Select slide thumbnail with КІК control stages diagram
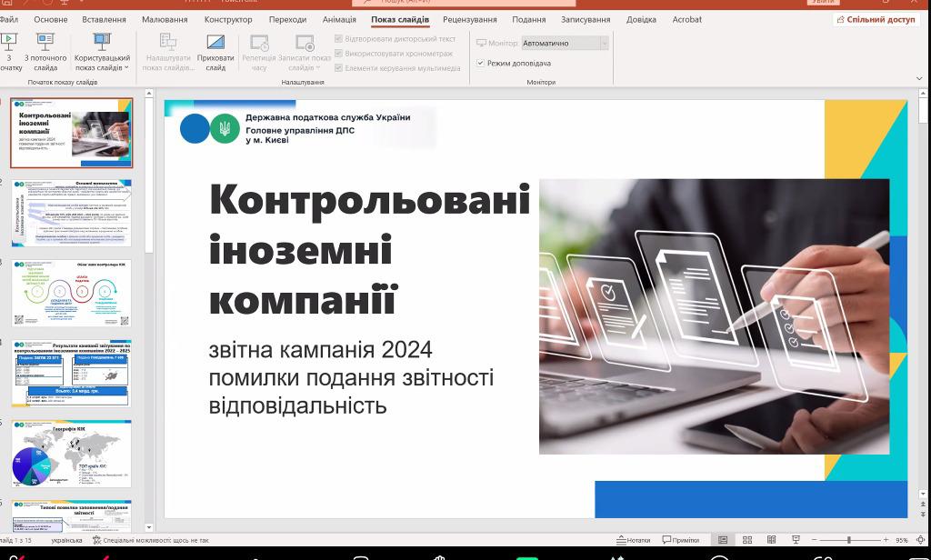 71,293
